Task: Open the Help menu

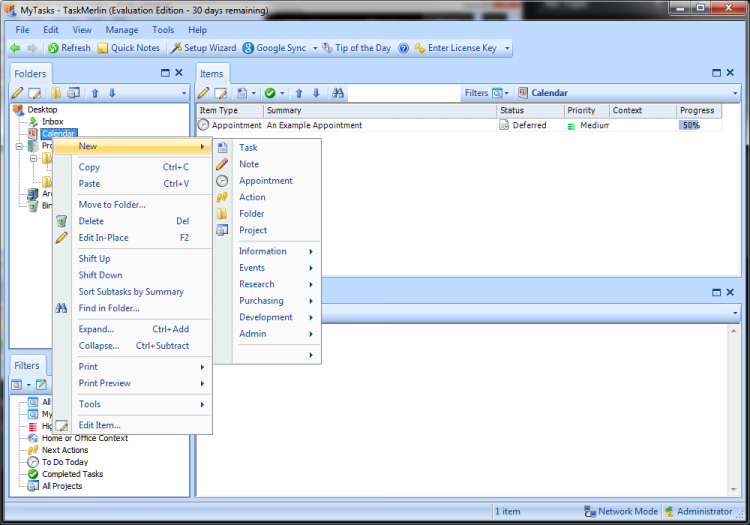Action: tap(197, 30)
